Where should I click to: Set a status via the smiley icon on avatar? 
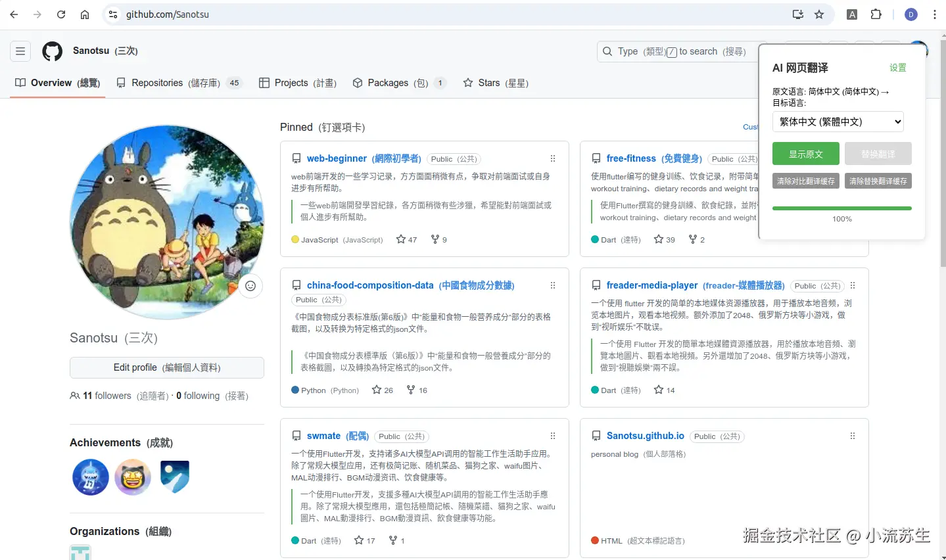tap(250, 286)
